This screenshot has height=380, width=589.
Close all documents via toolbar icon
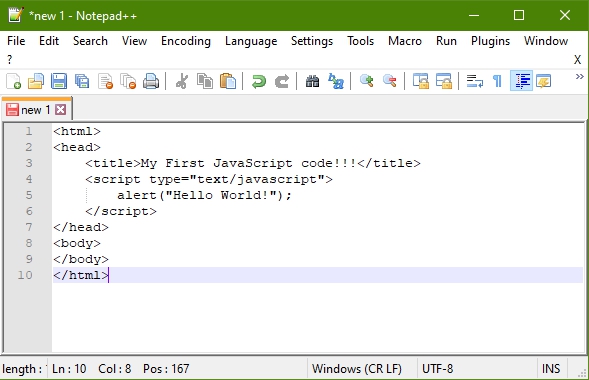point(128,81)
